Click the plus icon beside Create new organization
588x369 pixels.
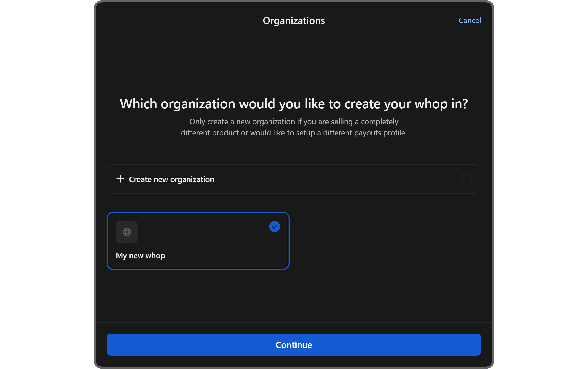pos(120,179)
